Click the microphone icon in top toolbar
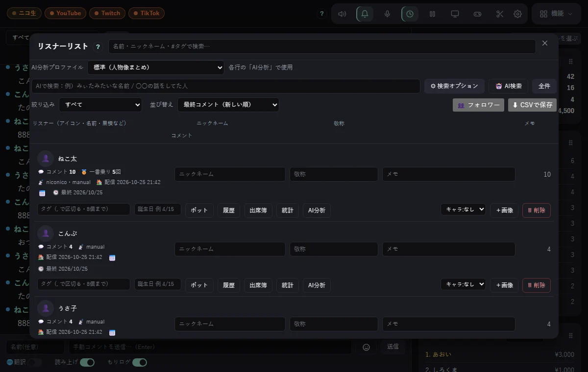The image size is (588, 372). (x=387, y=14)
